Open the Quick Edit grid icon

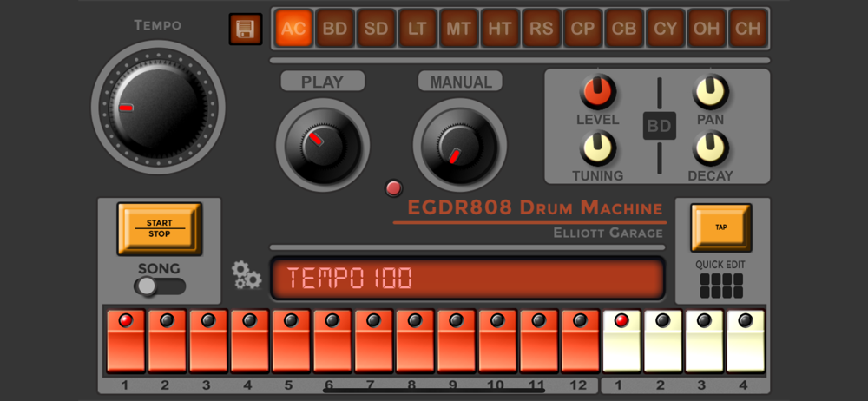(x=721, y=286)
